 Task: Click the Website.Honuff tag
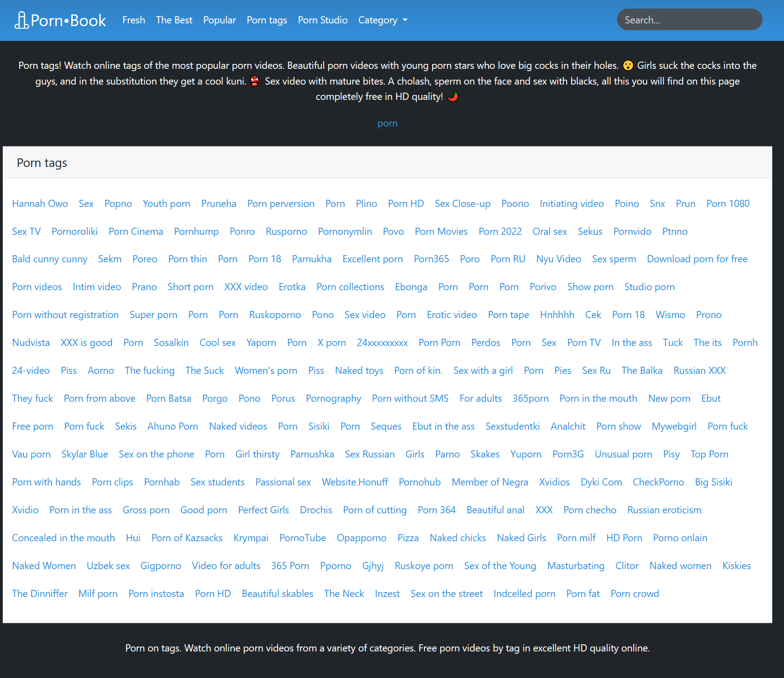point(355,482)
